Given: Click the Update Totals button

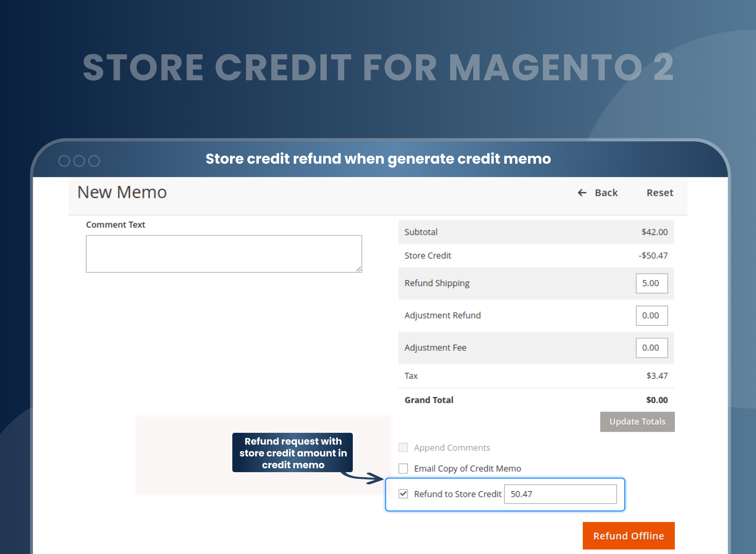Looking at the screenshot, I should (x=637, y=421).
